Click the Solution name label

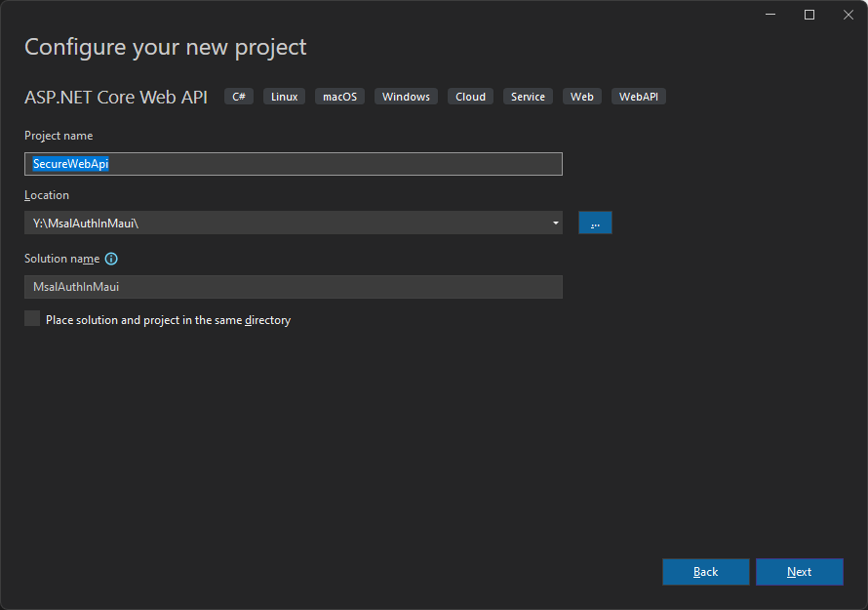point(62,259)
